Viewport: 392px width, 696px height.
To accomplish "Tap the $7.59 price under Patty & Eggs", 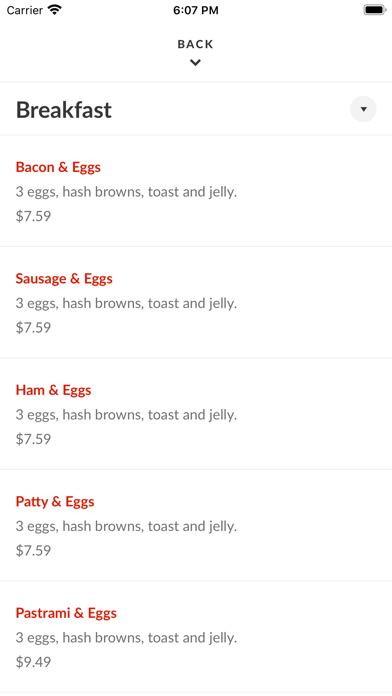I will pos(33,550).
